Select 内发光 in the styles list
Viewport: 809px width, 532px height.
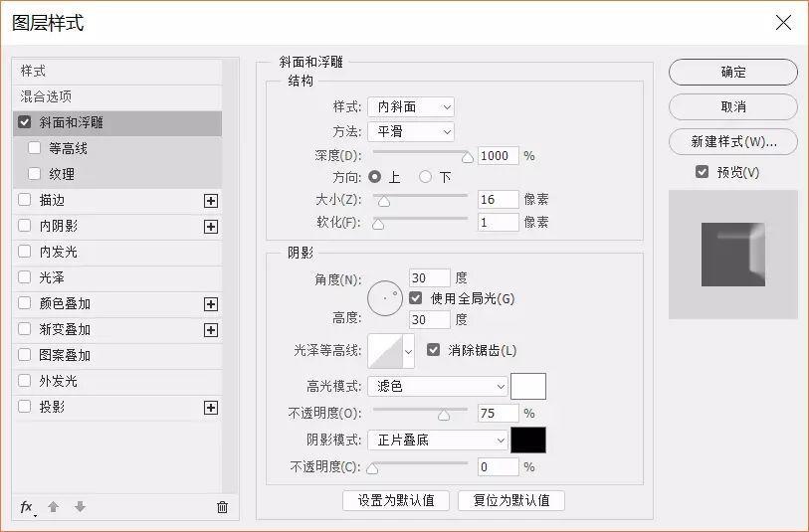pos(117,253)
